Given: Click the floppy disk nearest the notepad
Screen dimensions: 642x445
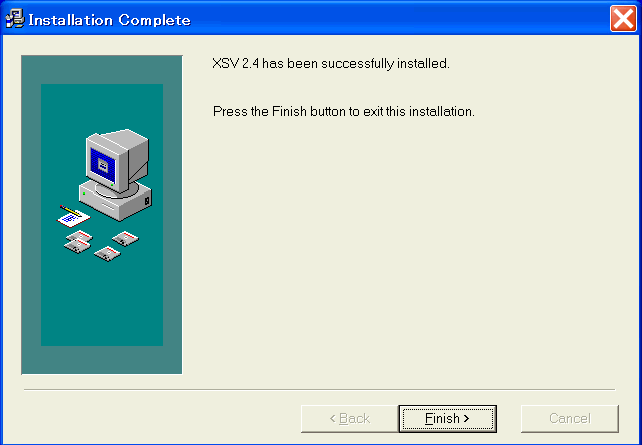Looking at the screenshot, I should pos(79,236).
